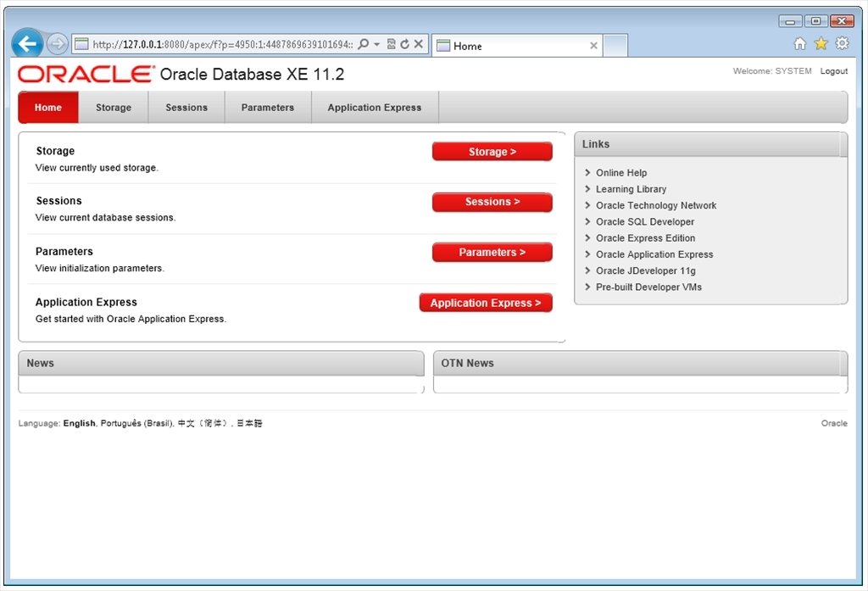Click the Oracle logo

[x=82, y=74]
